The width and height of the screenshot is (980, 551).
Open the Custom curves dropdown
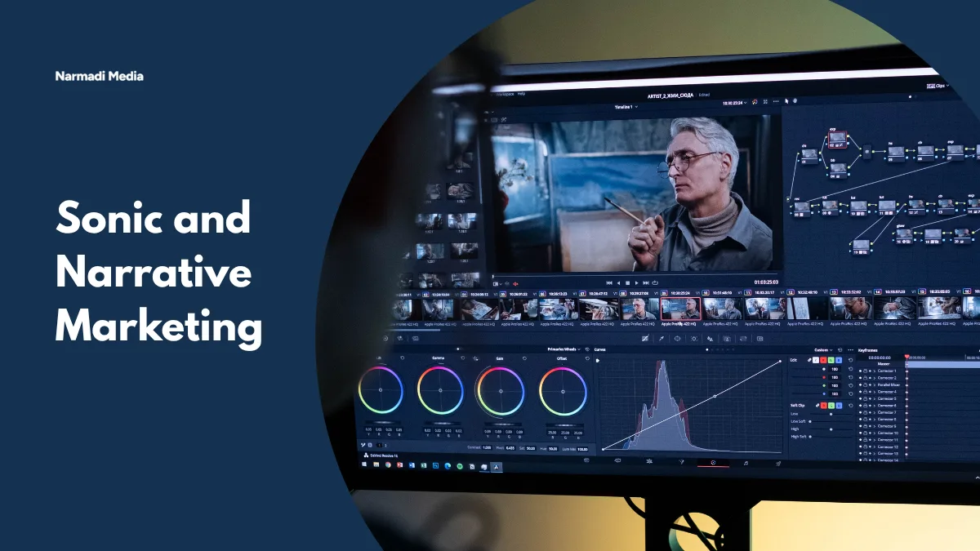point(823,350)
